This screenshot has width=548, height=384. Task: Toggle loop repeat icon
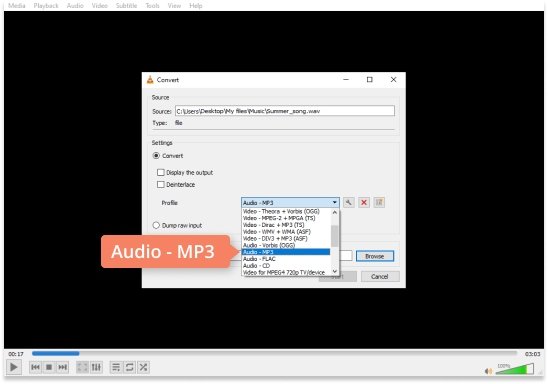pyautogui.click(x=130, y=367)
